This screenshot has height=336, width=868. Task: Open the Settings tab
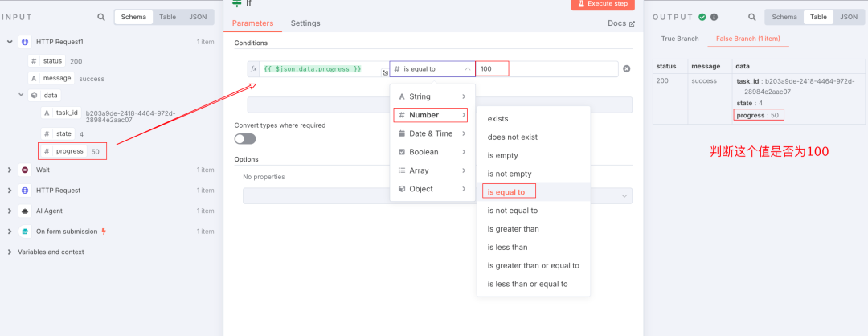[305, 23]
